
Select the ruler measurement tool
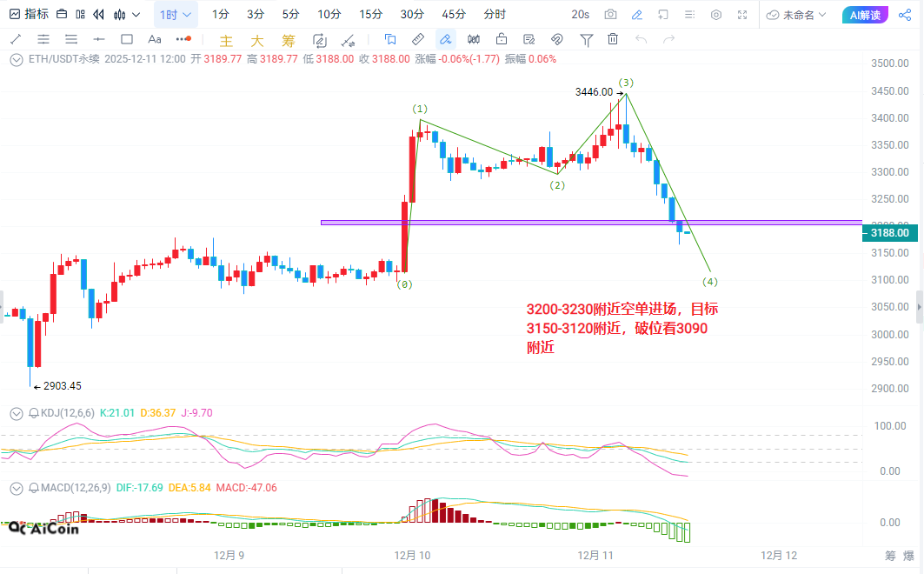(x=417, y=39)
